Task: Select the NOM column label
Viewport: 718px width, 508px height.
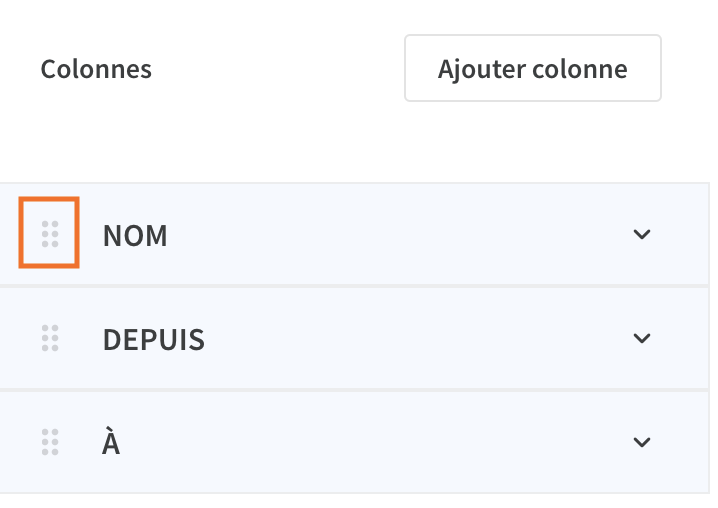Action: click(135, 236)
